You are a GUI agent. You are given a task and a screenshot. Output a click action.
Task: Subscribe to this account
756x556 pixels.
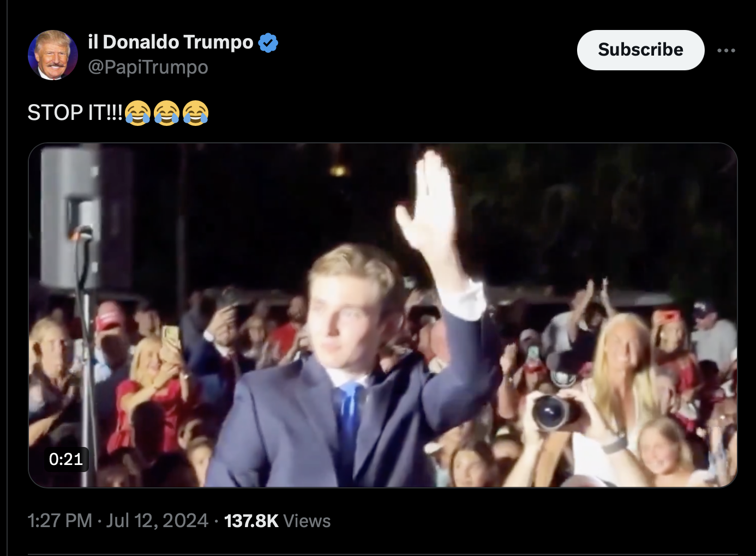640,50
